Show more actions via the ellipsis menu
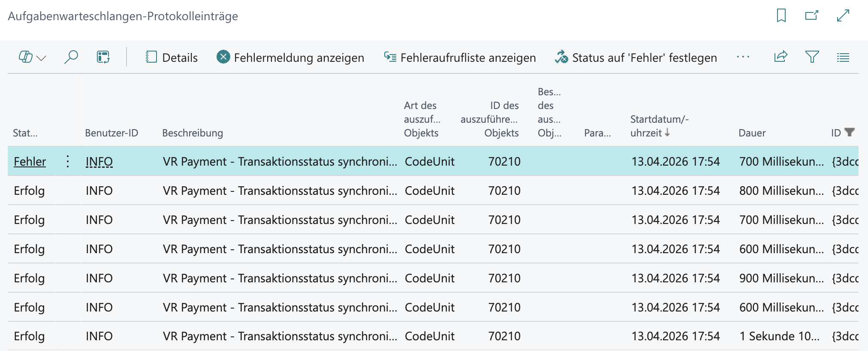 [x=743, y=57]
